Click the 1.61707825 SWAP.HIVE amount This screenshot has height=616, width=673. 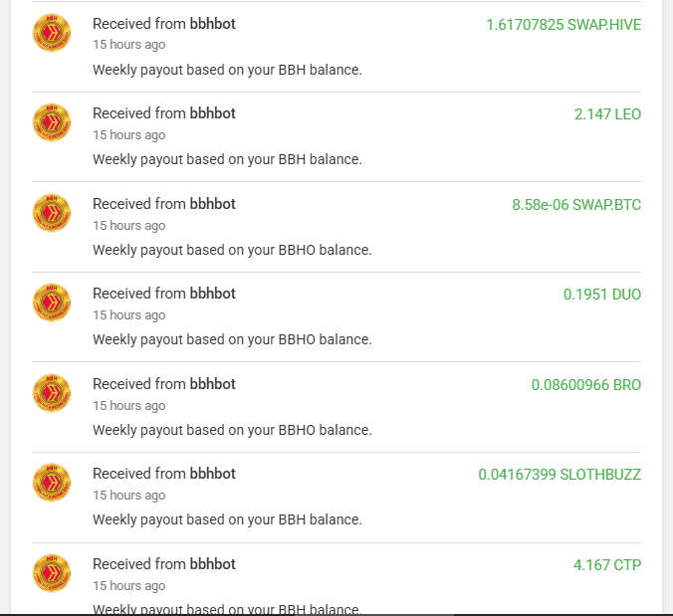563,25
